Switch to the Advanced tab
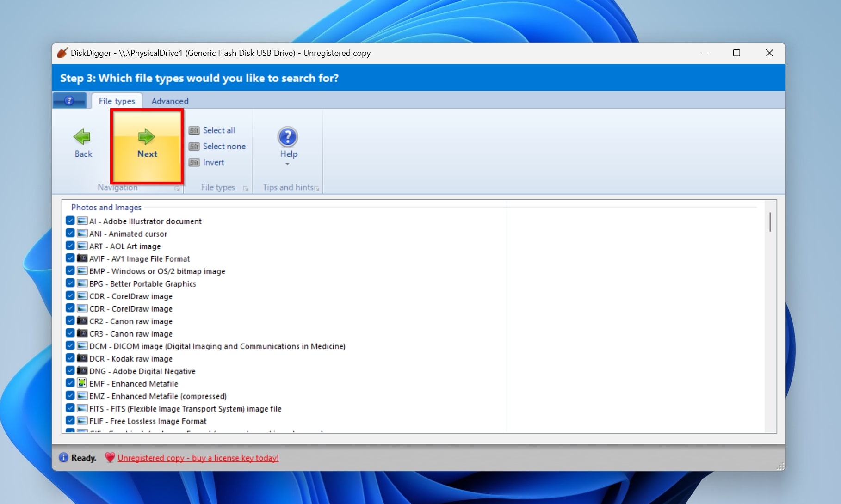The width and height of the screenshot is (841, 504). pos(170,101)
